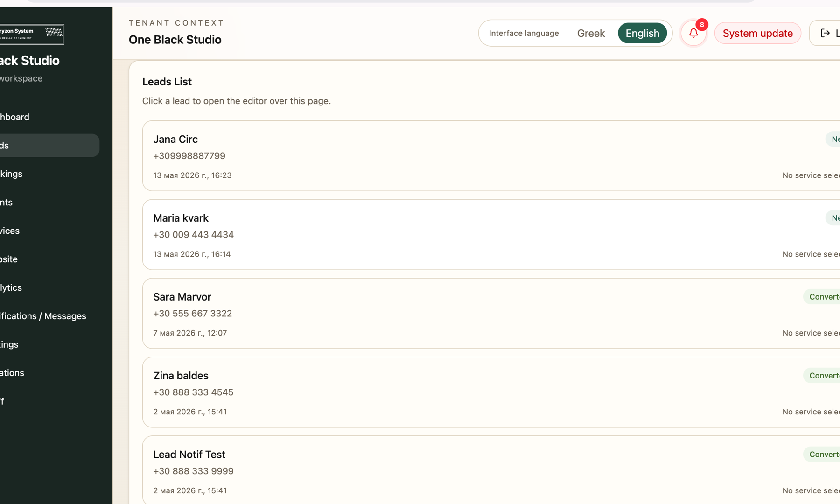840x504 pixels.
Task: Select English interface language
Action: click(642, 33)
